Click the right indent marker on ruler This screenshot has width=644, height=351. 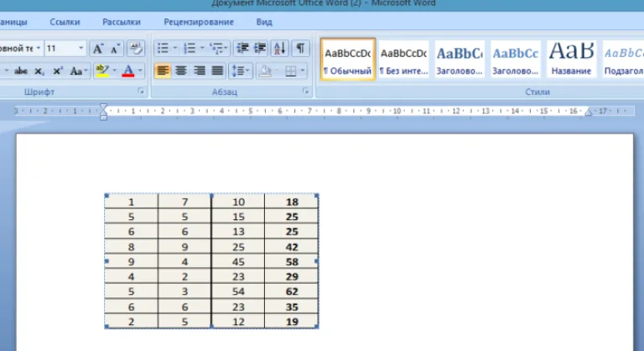pyautogui.click(x=589, y=113)
